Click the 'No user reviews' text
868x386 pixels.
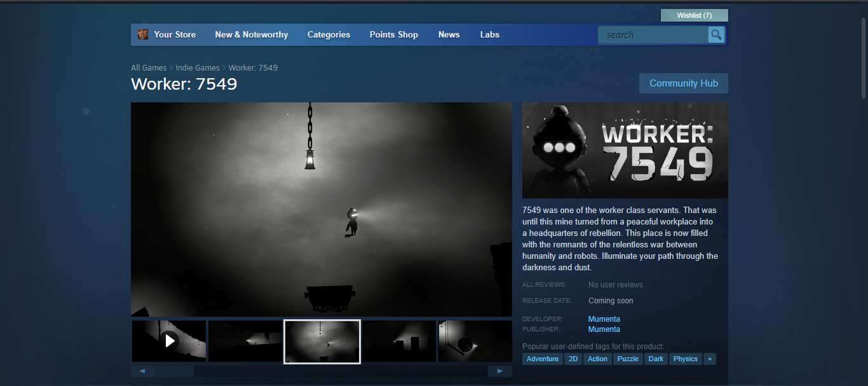click(x=616, y=285)
